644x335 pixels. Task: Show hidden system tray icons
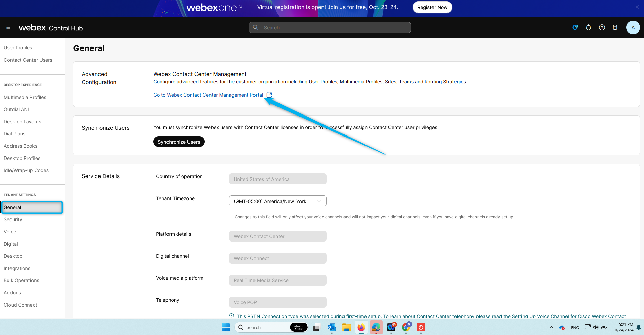pos(551,327)
